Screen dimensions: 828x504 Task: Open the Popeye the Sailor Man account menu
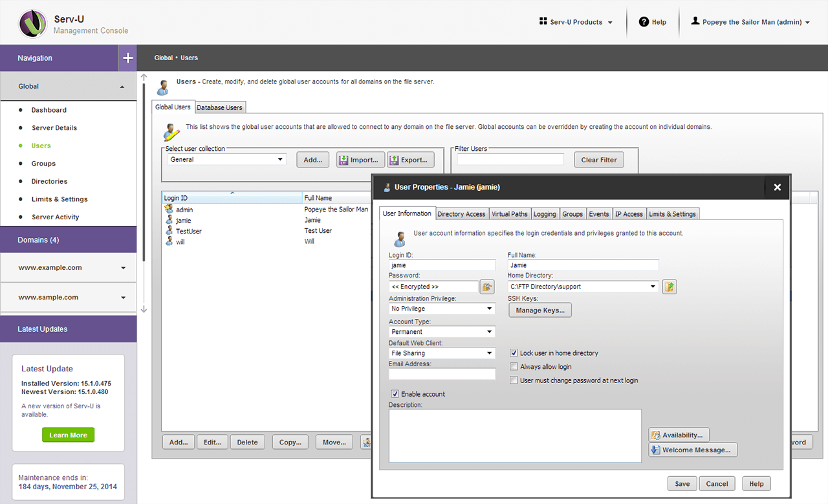pos(750,22)
